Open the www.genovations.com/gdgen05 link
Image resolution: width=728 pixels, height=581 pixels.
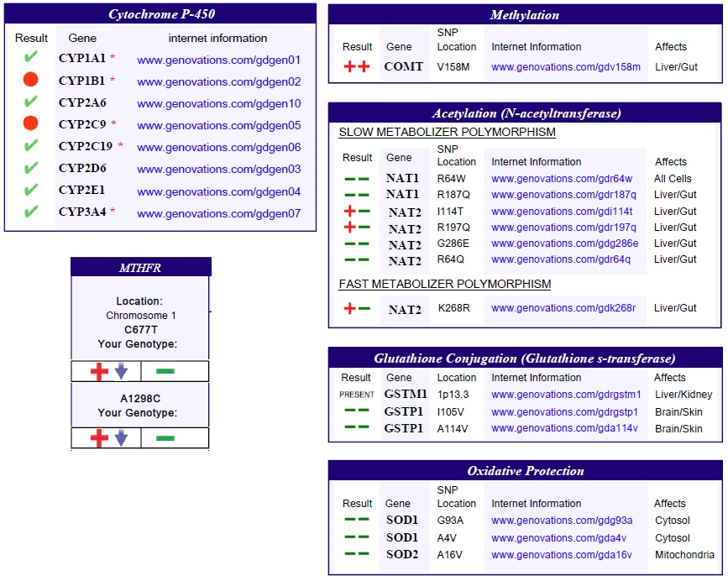pos(218,125)
